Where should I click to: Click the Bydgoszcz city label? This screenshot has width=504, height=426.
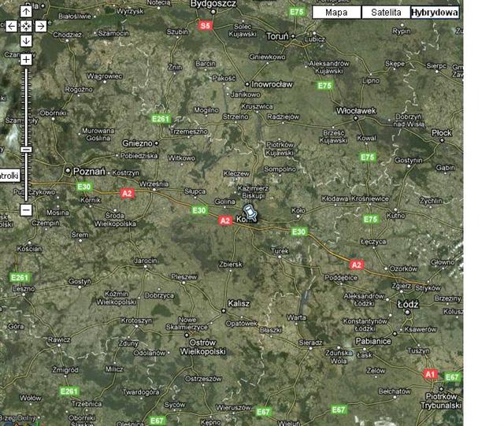214,5
